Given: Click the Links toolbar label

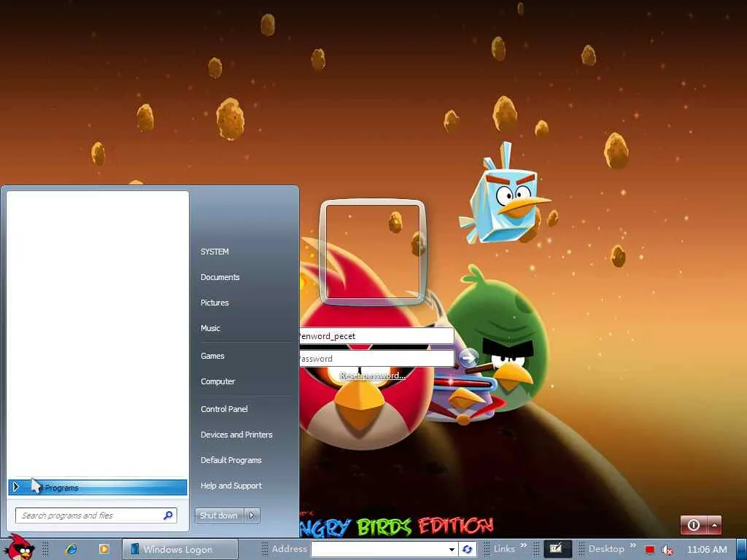Looking at the screenshot, I should point(504,549).
